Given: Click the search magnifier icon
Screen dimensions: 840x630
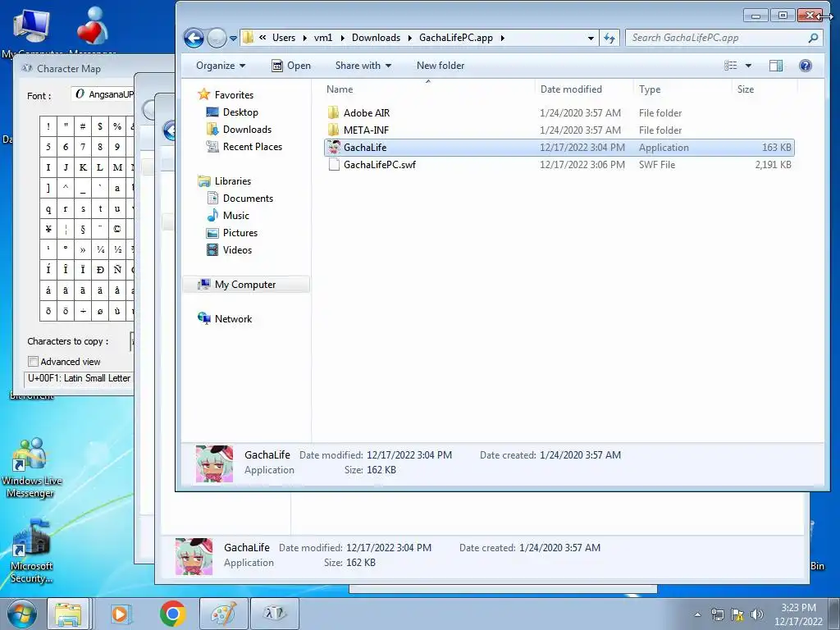Looking at the screenshot, I should [813, 38].
